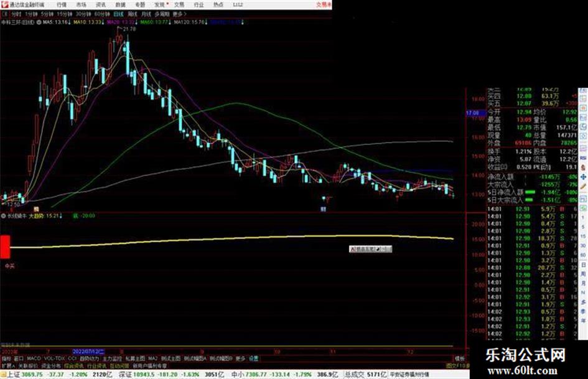Screen dimensions: 588x379
Task: Click the 长线骑牛 indicator settings icon
Action: [4, 216]
